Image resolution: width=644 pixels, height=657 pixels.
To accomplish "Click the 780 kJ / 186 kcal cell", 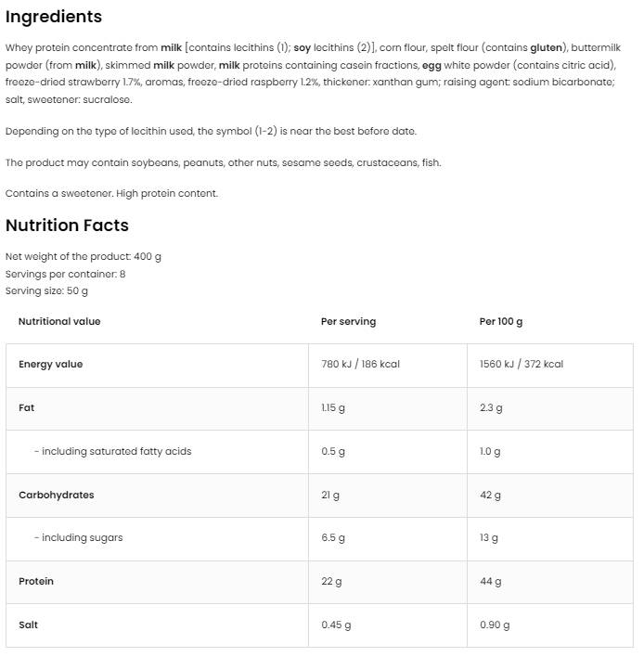I will (x=360, y=365).
